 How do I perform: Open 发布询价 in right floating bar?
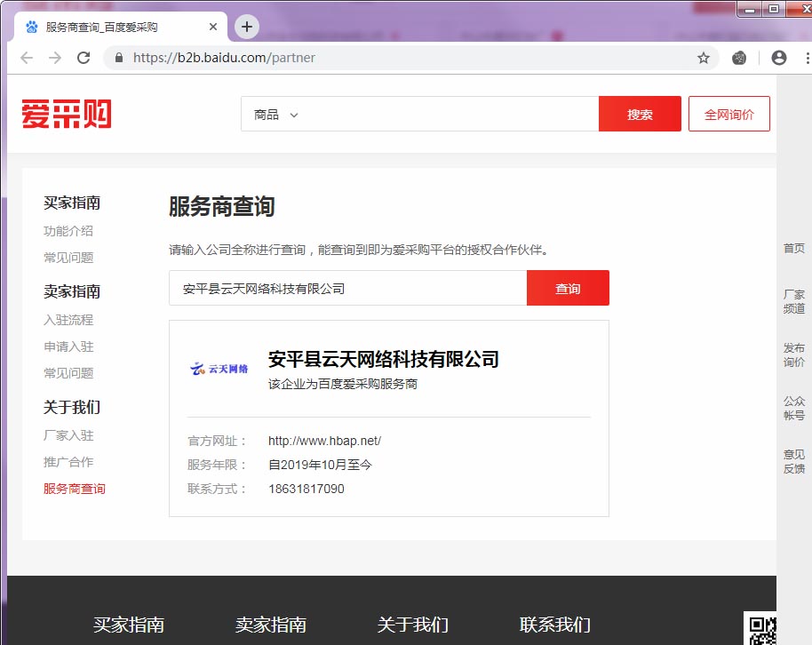pos(794,354)
